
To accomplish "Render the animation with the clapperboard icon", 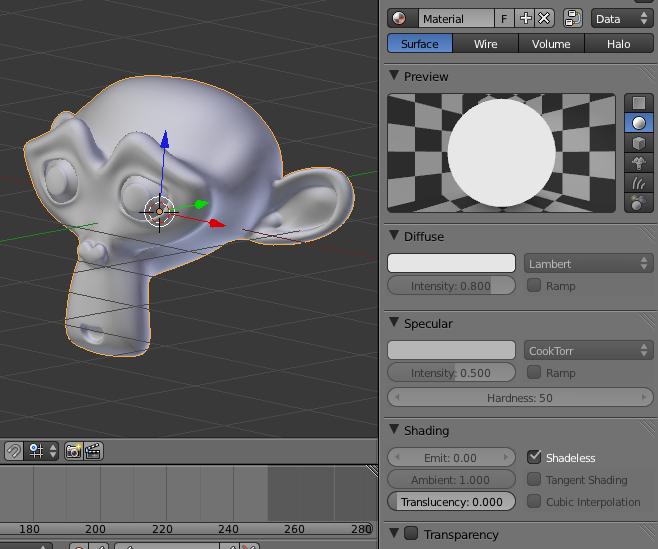I will [93, 451].
